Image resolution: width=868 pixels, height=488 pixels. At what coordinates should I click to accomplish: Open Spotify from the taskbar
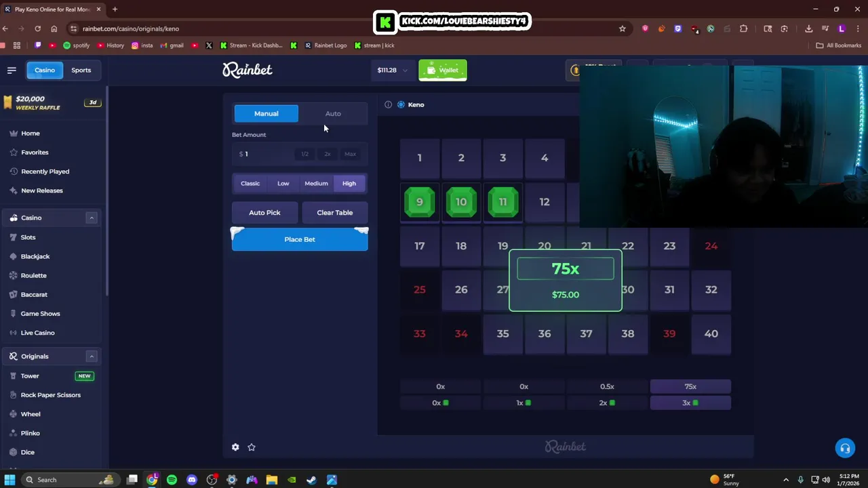point(172,480)
